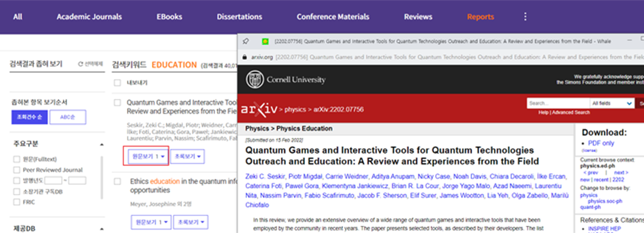Switch to Dissertations tab
Viewport: 644px width, 233px height.
coord(239,17)
